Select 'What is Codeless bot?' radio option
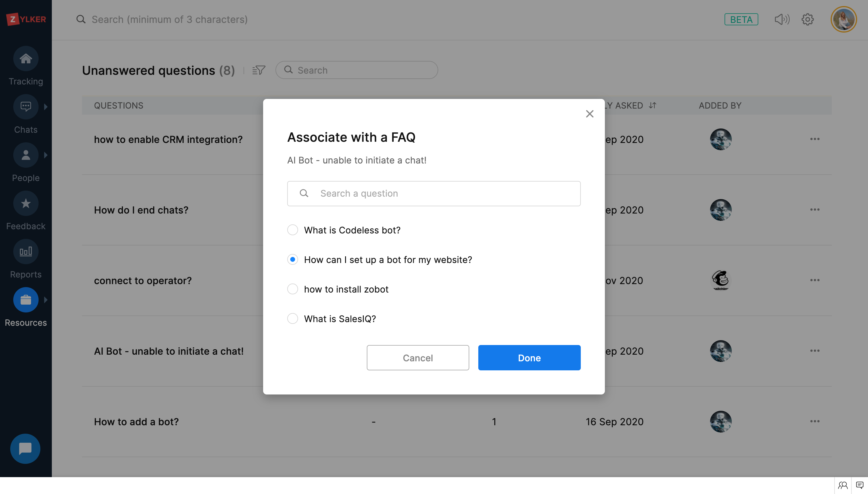868x494 pixels. tap(293, 230)
